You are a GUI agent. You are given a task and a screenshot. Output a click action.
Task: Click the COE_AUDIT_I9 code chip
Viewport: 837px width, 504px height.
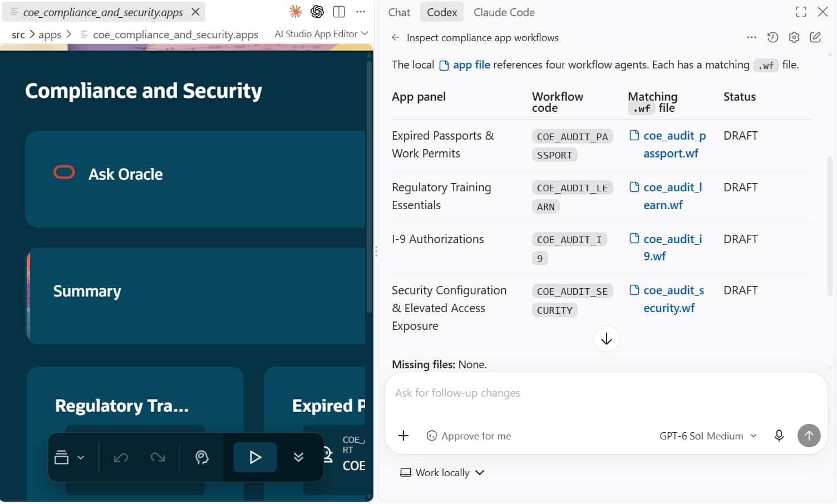tap(569, 249)
